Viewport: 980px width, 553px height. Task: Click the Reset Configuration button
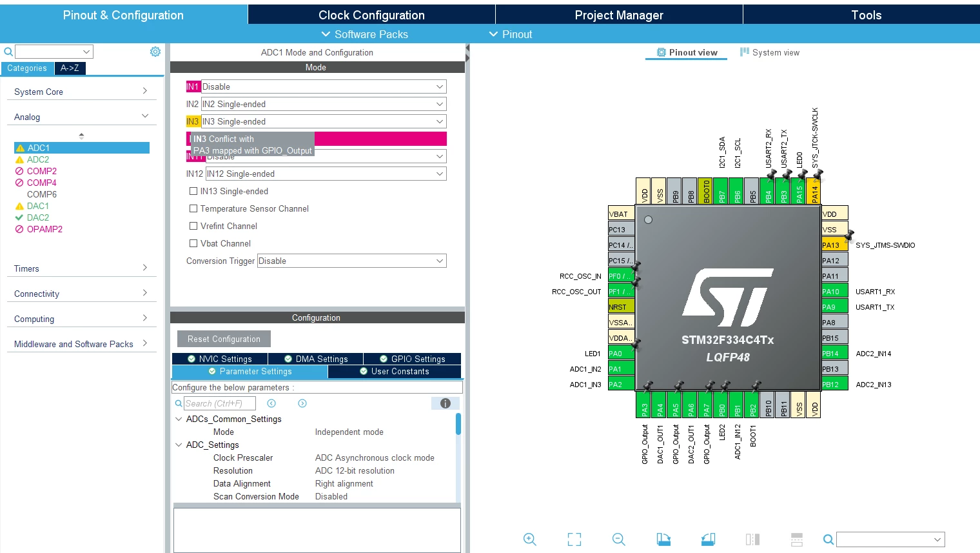point(224,339)
